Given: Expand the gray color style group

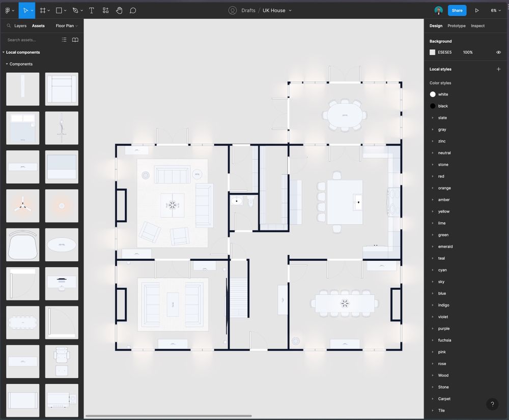Looking at the screenshot, I should 433,129.
